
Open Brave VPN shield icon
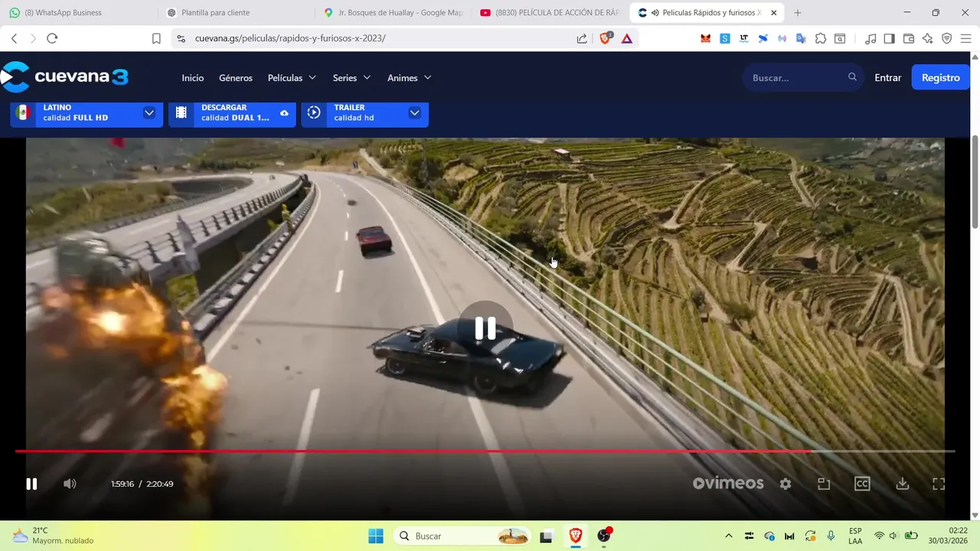click(x=947, y=38)
